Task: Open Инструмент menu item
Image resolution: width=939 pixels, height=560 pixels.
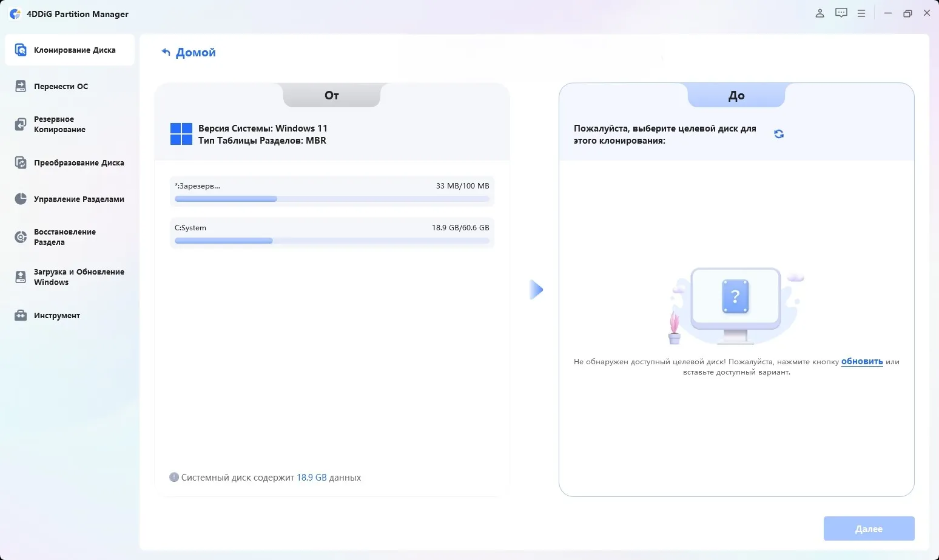Action: (x=70, y=315)
